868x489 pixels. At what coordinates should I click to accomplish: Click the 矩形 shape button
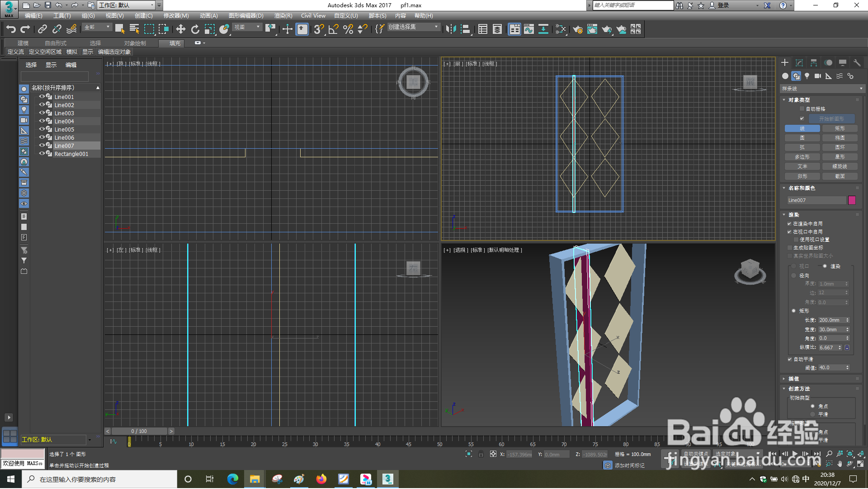pos(840,128)
